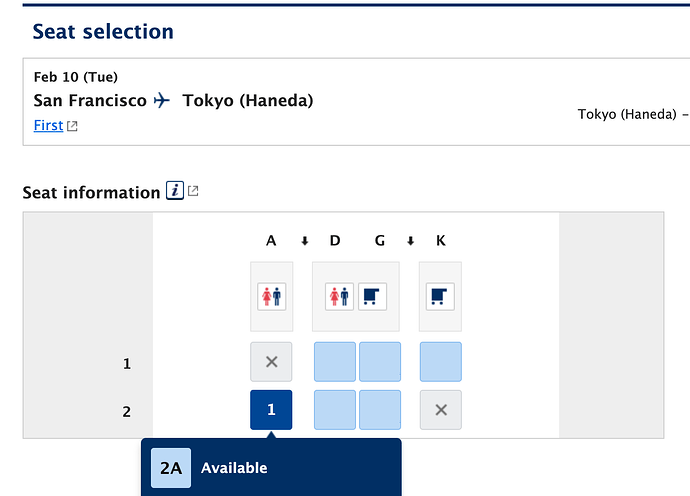This screenshot has width=690, height=496.
Task: Click the galley cart icon above column G
Action: click(x=372, y=297)
